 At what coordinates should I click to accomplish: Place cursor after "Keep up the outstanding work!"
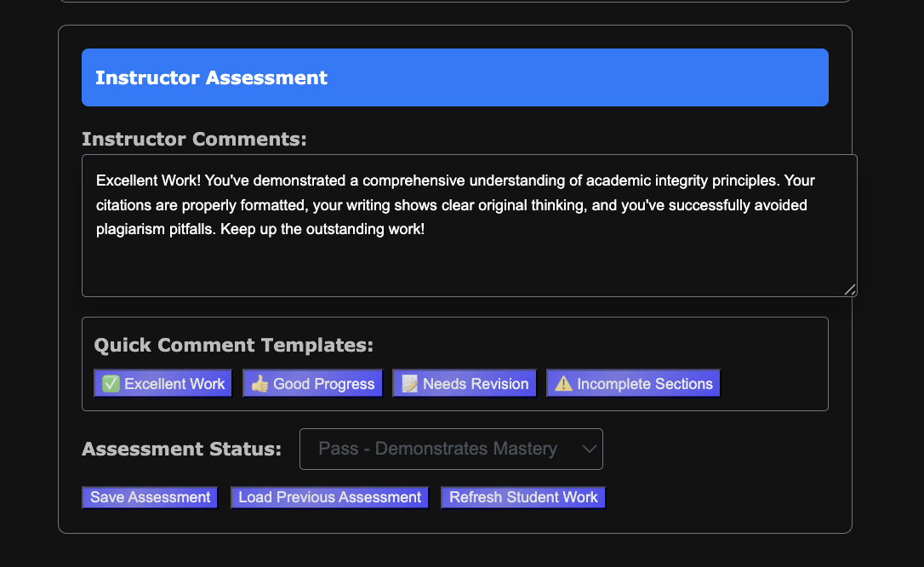click(x=425, y=231)
